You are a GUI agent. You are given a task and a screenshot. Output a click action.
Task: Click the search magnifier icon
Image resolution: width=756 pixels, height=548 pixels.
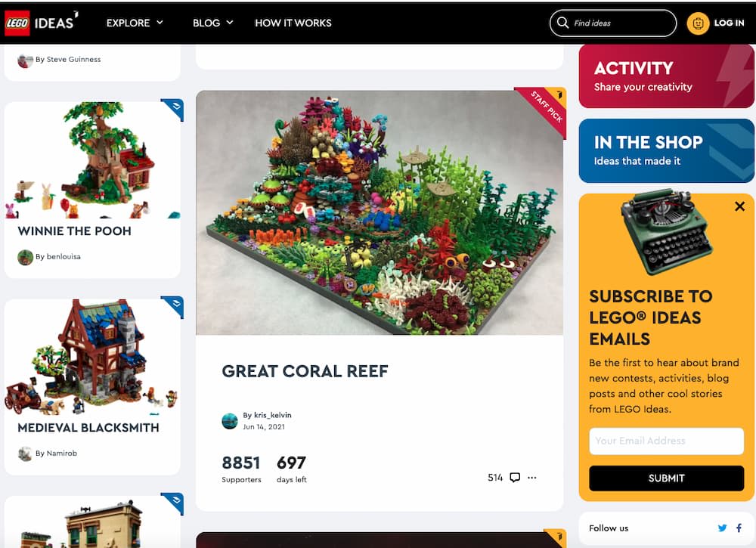(x=562, y=23)
